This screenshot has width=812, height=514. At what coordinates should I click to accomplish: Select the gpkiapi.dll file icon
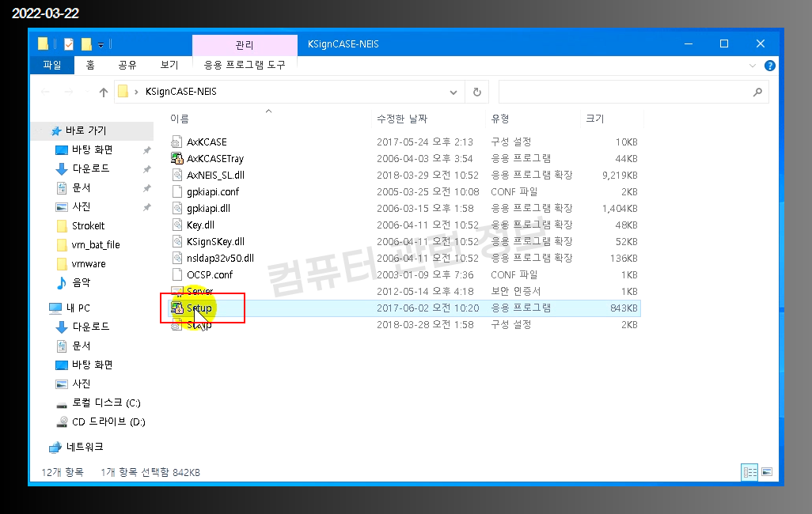[x=177, y=208]
